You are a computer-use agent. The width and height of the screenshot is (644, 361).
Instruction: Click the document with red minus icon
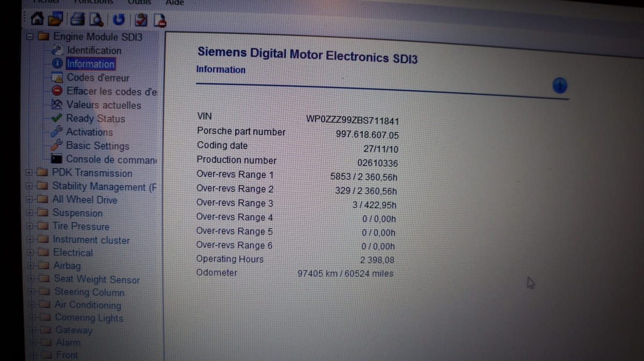pos(159,21)
